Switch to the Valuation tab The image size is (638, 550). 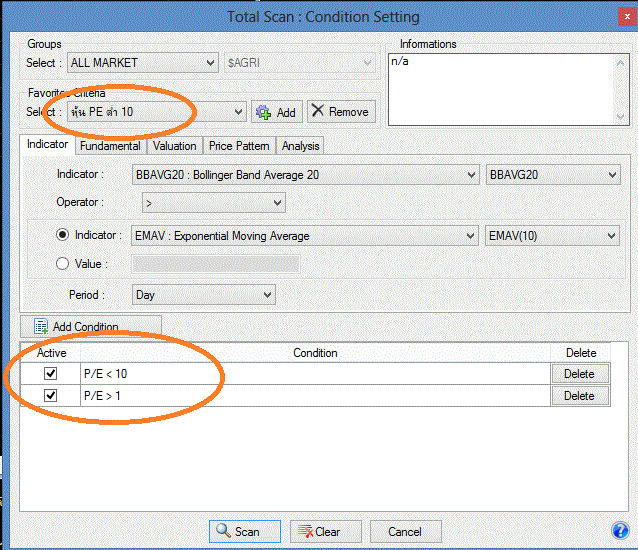(x=175, y=146)
